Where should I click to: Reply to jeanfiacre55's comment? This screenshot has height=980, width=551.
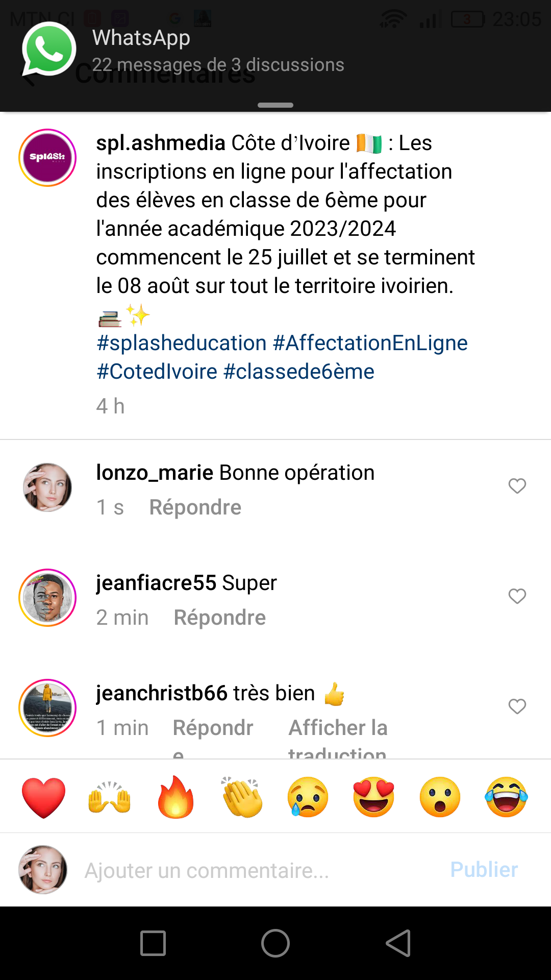[219, 618]
